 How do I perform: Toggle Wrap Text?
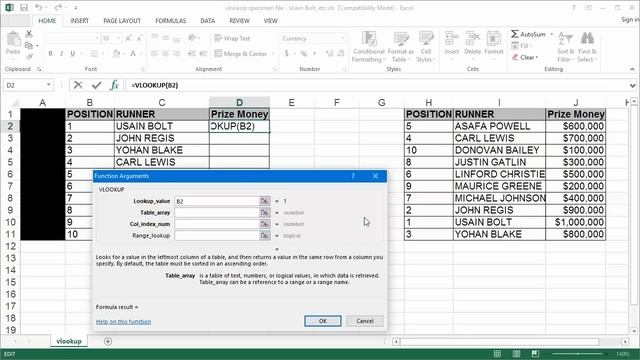coord(232,38)
